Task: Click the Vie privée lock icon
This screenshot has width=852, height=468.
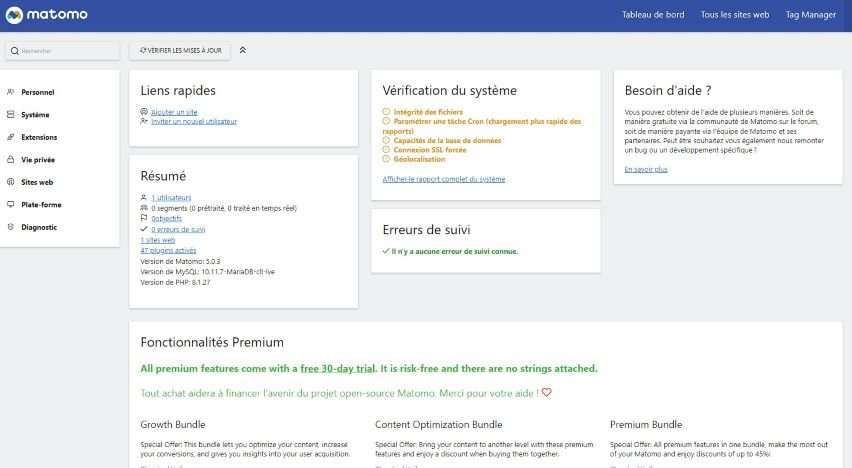Action: pyautogui.click(x=10, y=159)
